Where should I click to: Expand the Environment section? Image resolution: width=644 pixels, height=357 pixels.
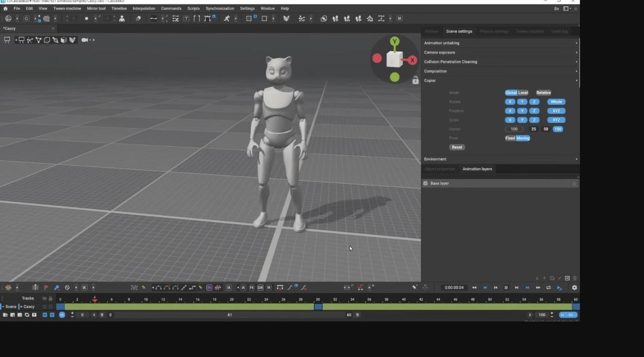501,159
